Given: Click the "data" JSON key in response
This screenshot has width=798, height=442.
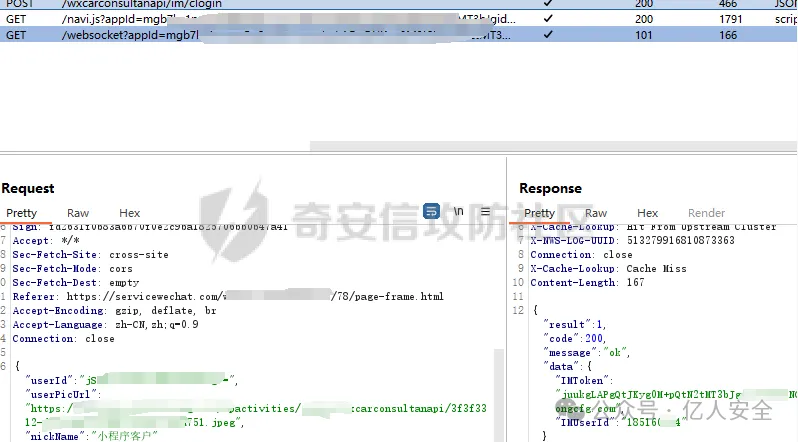Looking at the screenshot, I should click(x=560, y=367).
